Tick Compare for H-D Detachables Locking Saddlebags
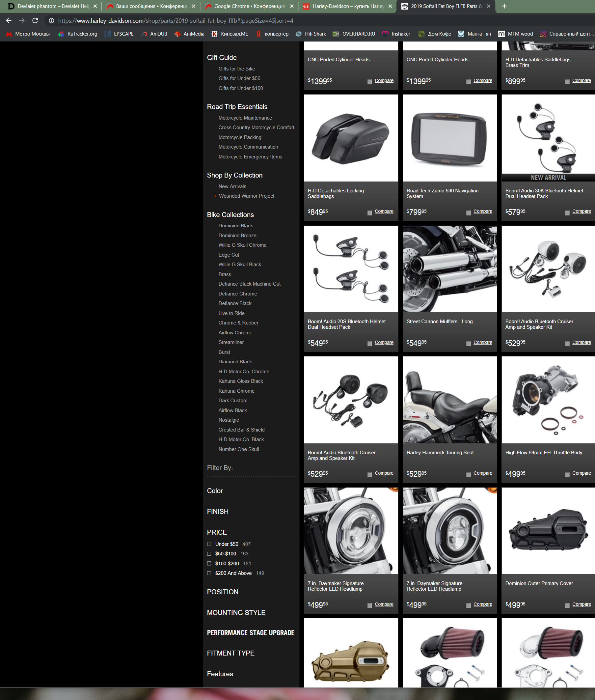Screen dimensions: 595x700 [x=370, y=212]
